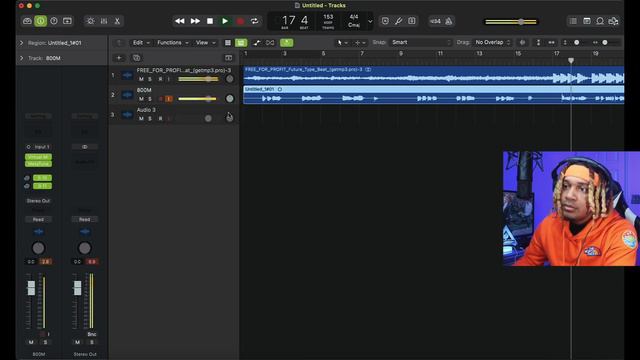Toggle the Tuner icon
The image size is (640, 360).
[398, 21]
